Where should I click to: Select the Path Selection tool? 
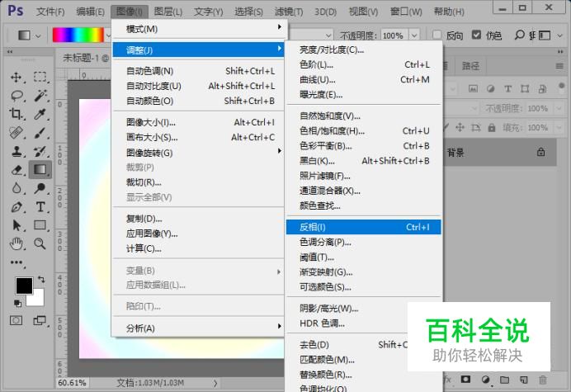[17, 225]
